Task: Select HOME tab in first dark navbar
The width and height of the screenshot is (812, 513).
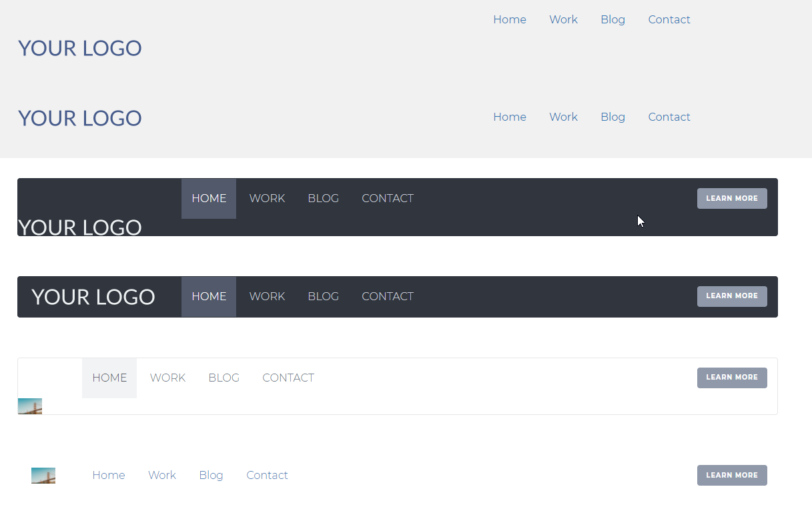Action: [x=209, y=199]
